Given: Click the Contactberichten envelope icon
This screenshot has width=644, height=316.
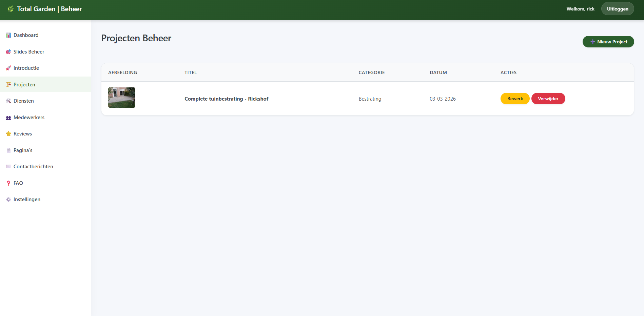Looking at the screenshot, I should [x=8, y=167].
